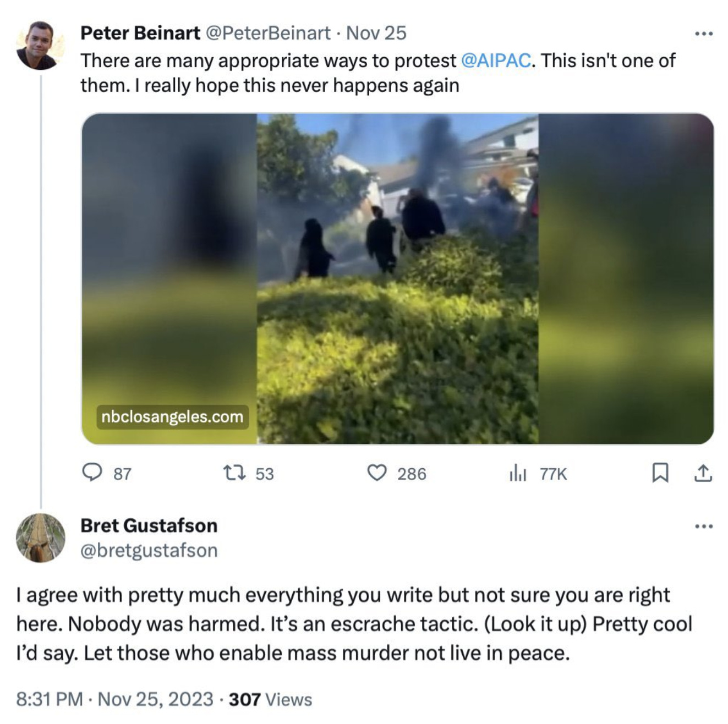The image size is (728, 724).
Task: Visit the nbclosangeles.com source label
Action: click(x=172, y=416)
